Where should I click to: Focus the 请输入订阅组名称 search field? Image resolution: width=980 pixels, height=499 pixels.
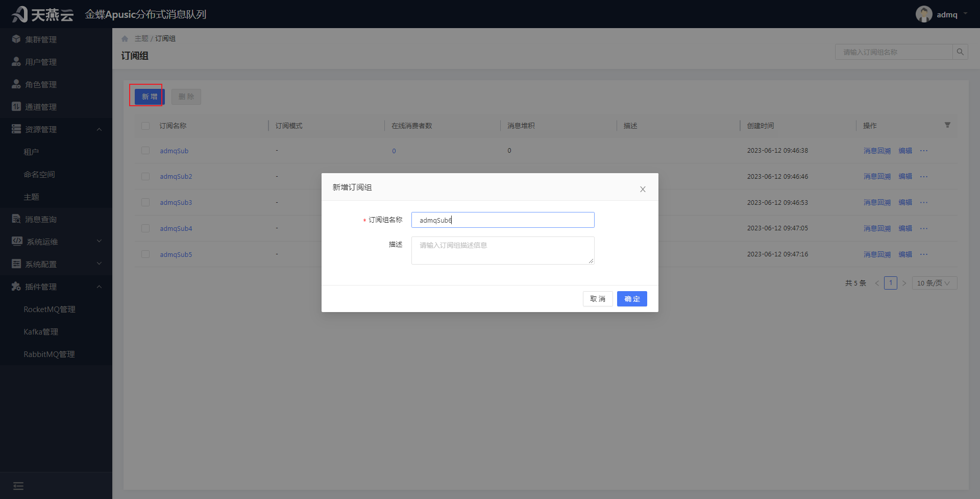(x=894, y=52)
